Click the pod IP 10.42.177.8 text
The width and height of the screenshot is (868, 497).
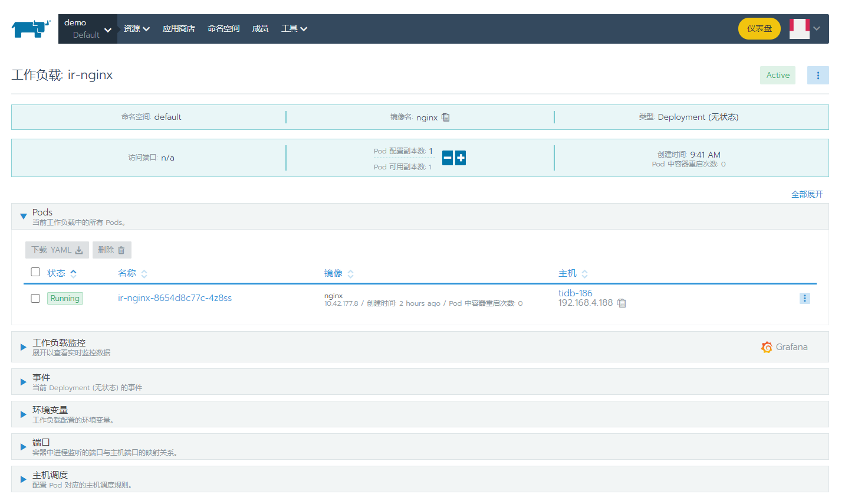pyautogui.click(x=341, y=303)
